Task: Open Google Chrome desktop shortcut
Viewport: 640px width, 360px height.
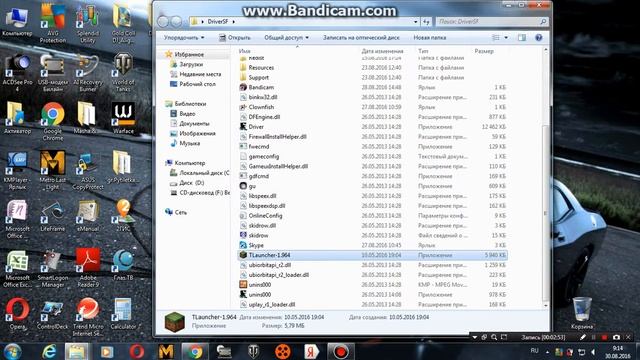Action: click(53, 121)
